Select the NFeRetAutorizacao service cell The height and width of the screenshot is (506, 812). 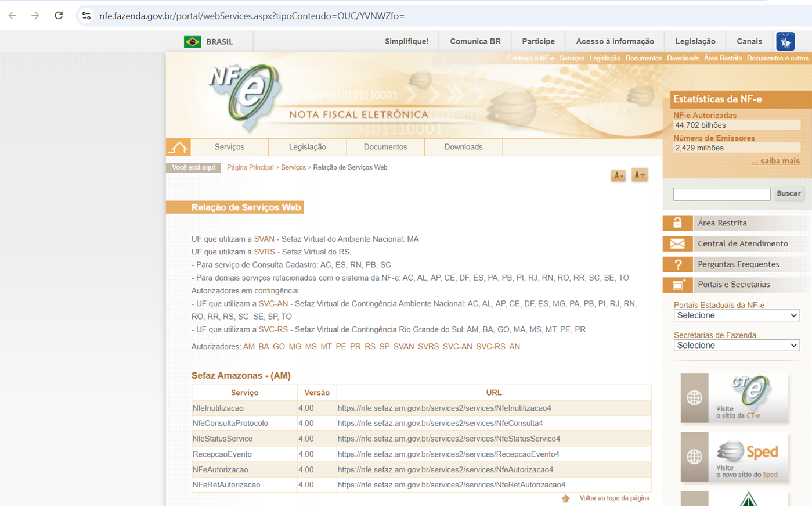click(x=244, y=485)
